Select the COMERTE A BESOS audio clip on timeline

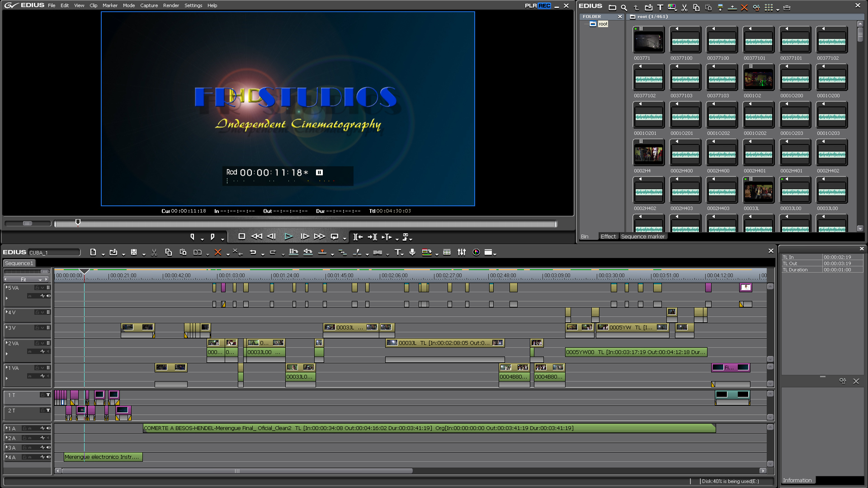tap(429, 428)
